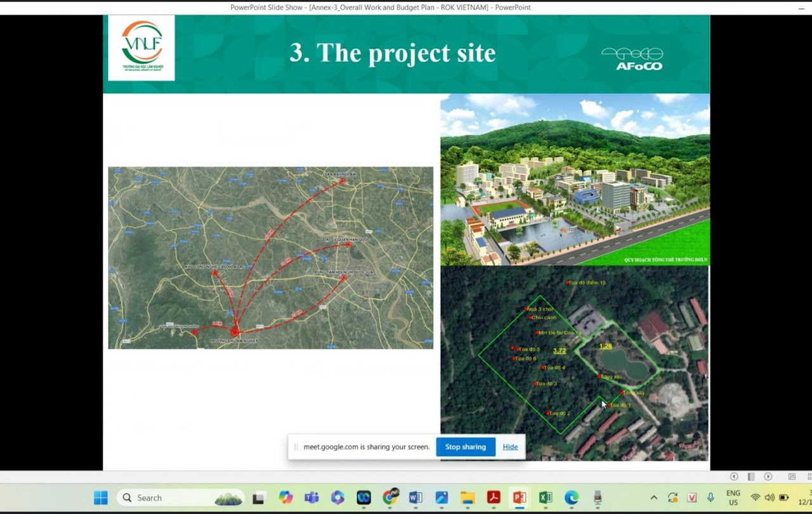Screen dimensions: 812x514
Task: Open File Explorer from the taskbar
Action: pyautogui.click(x=468, y=498)
